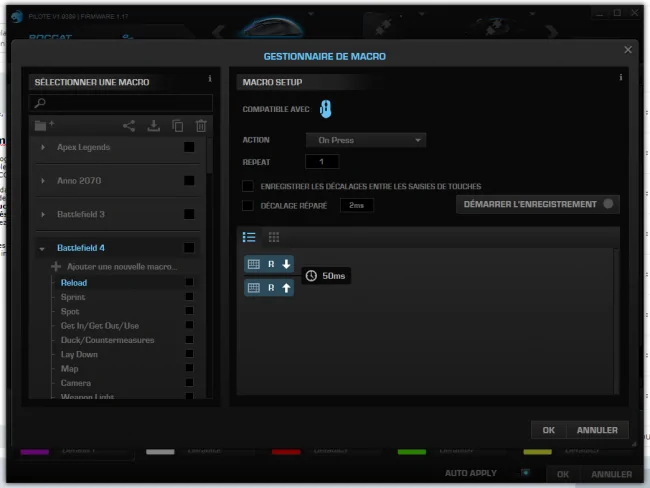The image size is (650, 488).
Task: Click the duplicate macro icon
Action: [x=178, y=126]
